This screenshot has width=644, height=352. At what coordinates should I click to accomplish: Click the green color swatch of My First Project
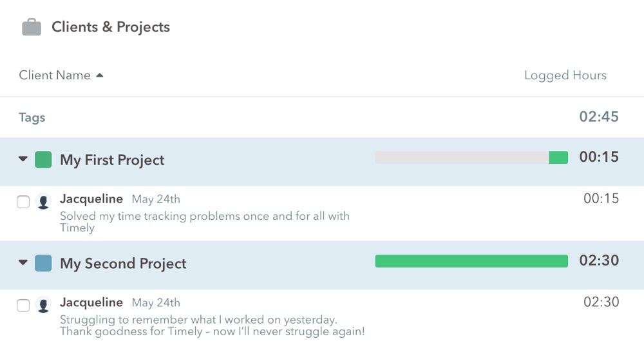pos(43,159)
